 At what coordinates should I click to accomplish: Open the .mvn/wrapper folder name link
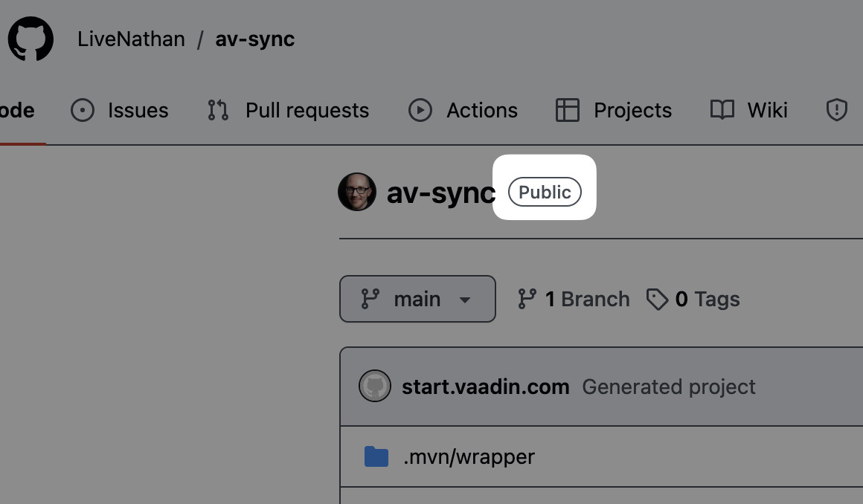coord(469,456)
